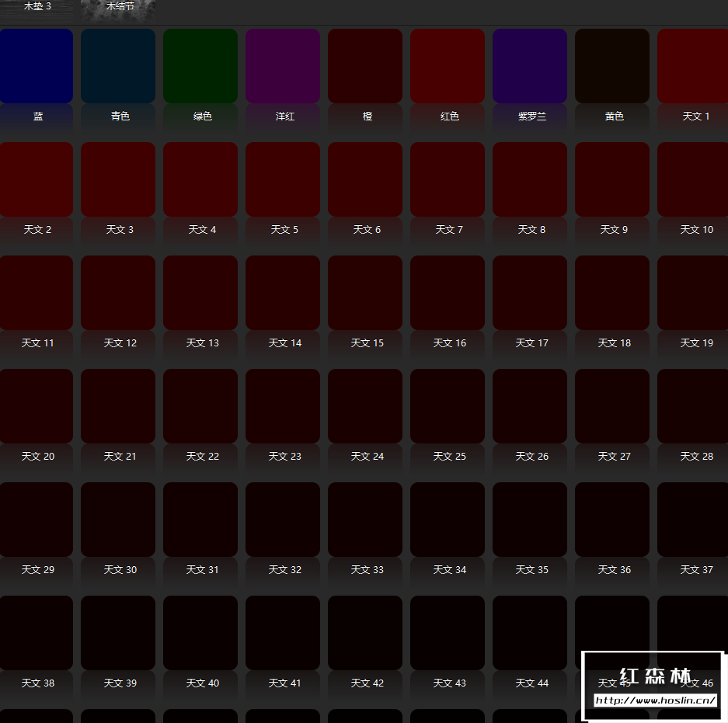Pick the 天文 5 preset

tap(283, 179)
